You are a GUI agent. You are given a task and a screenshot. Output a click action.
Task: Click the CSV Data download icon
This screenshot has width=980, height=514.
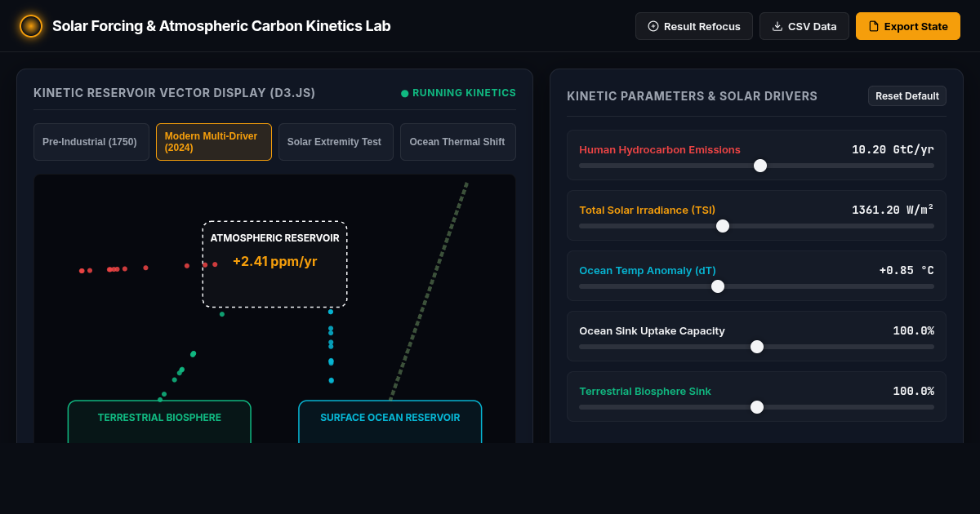(x=777, y=26)
